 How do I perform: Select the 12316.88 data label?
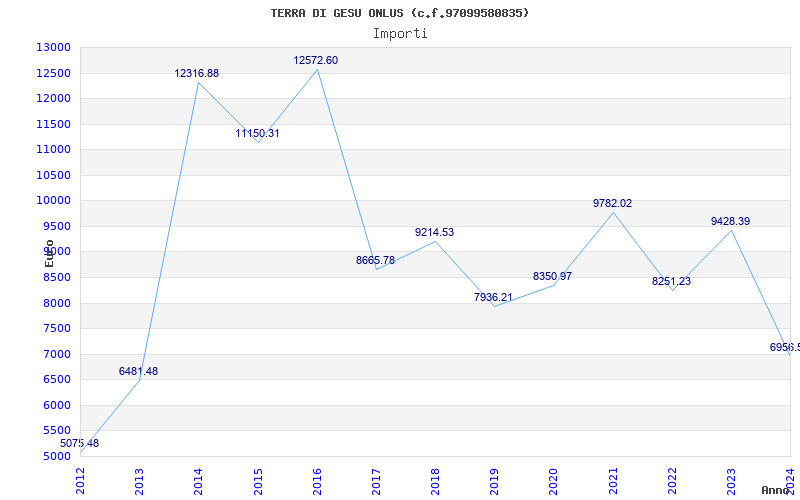(196, 73)
